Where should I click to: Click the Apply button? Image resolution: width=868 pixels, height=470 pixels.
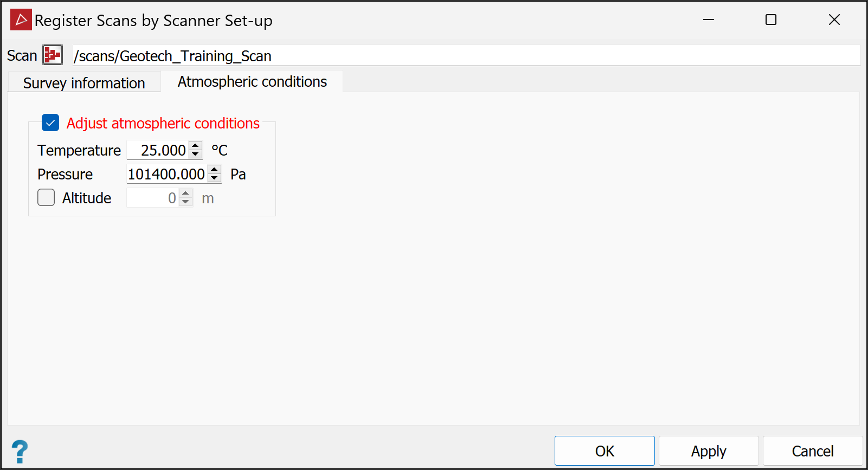coord(709,451)
